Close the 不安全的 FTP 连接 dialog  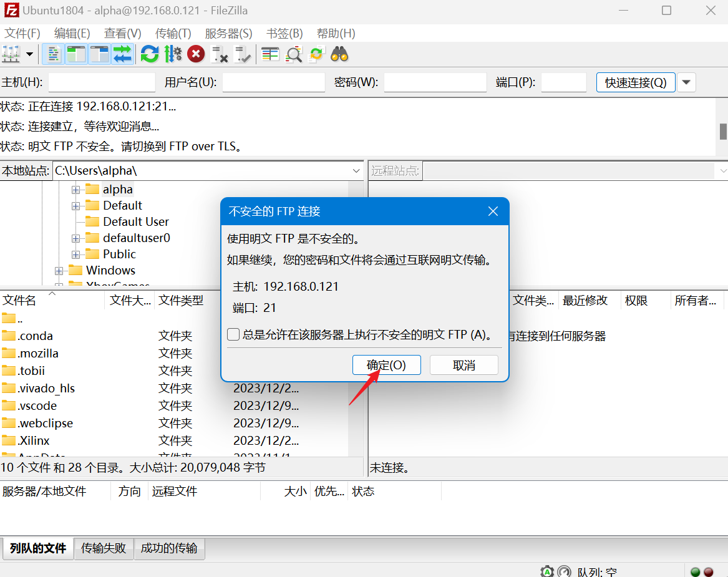click(x=493, y=211)
